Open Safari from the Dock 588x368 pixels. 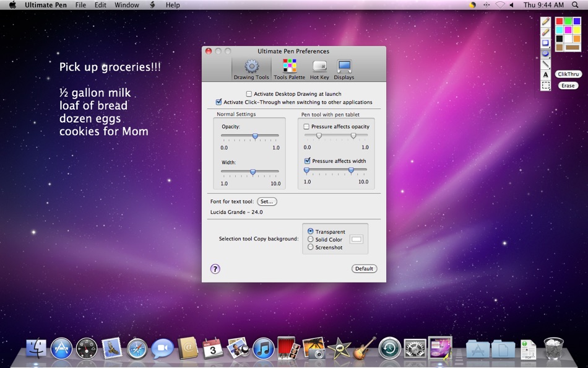point(137,349)
